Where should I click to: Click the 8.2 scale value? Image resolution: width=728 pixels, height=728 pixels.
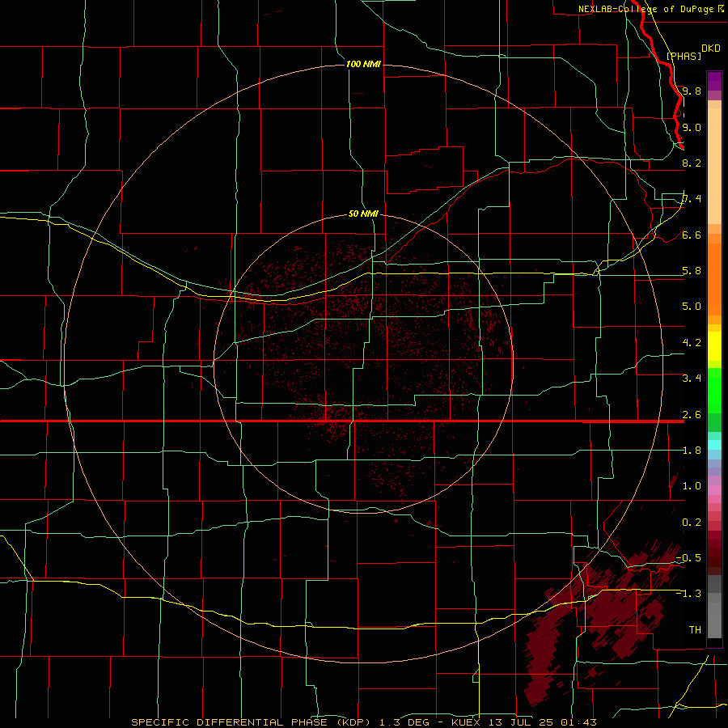pyautogui.click(x=692, y=163)
